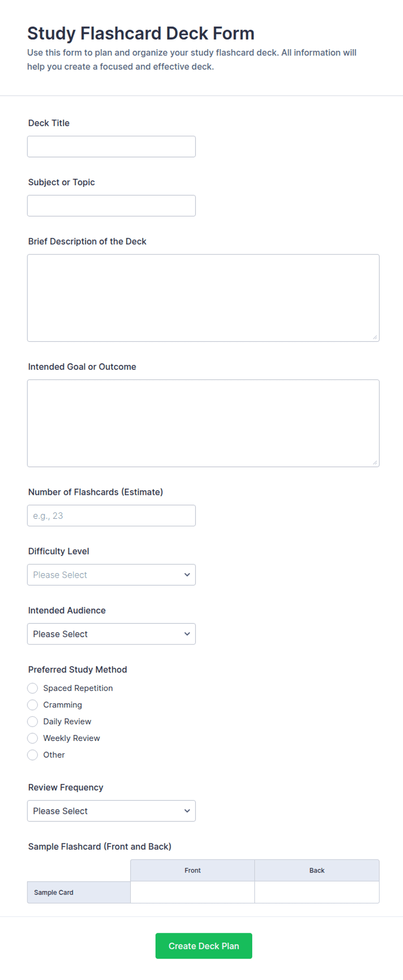Click the Brief Description textarea resize handle
This screenshot has width=403, height=980.
pyautogui.click(x=375, y=337)
